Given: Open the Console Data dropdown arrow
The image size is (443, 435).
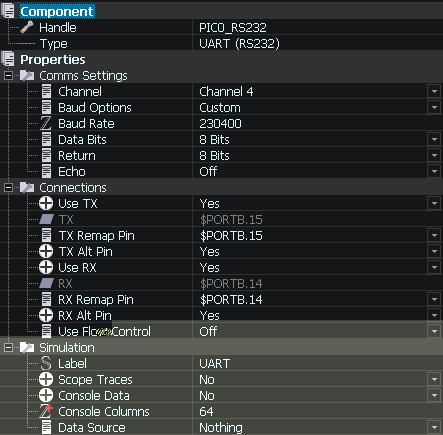Looking at the screenshot, I should [x=434, y=395].
